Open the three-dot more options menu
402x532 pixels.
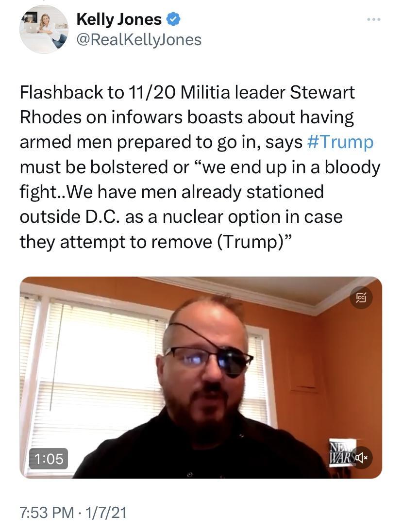[374, 20]
